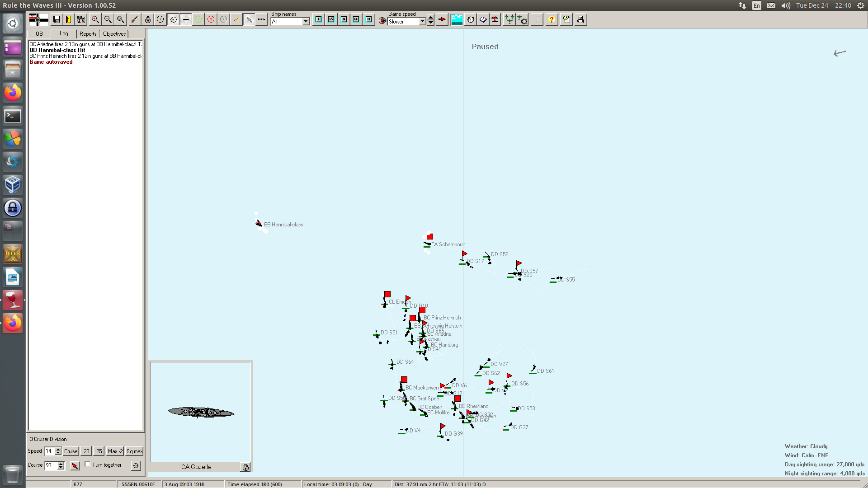Click the save game floppy icon
Image resolution: width=868 pixels, height=488 pixels.
57,19
